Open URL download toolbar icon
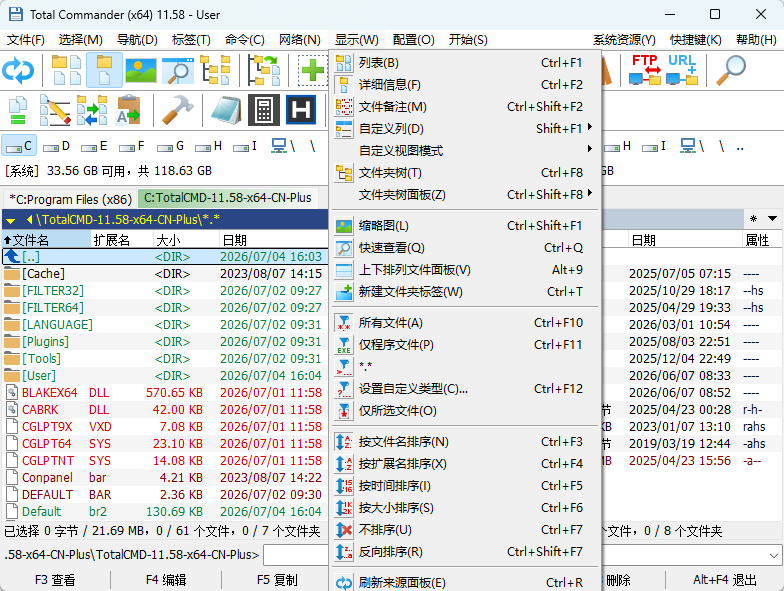Viewport: 784px width, 591px height. 682,70
